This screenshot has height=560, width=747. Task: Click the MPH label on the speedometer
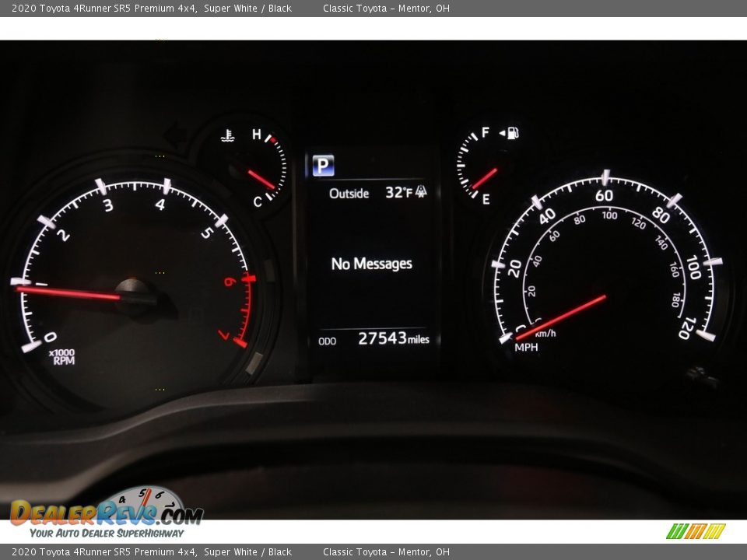[526, 347]
